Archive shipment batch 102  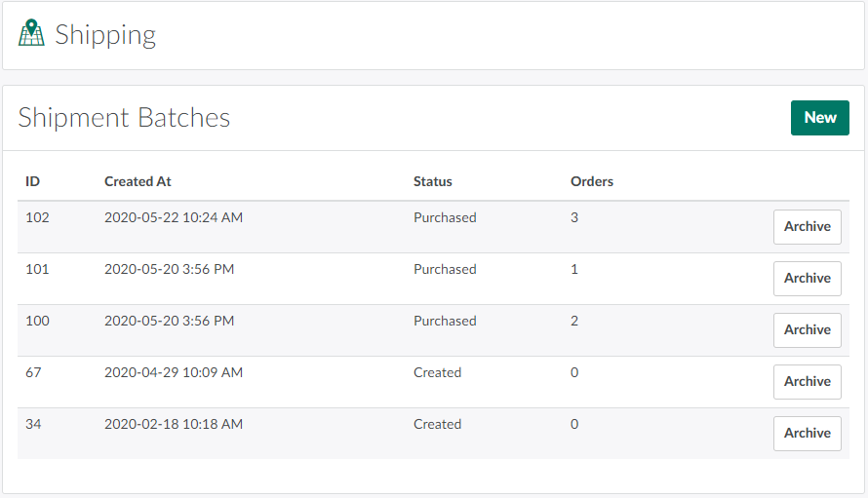pos(807,227)
